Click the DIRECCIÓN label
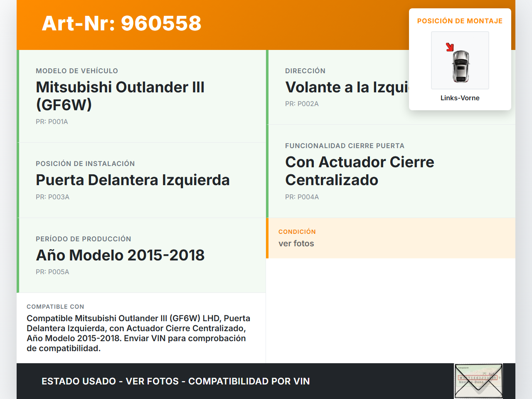 (305, 71)
